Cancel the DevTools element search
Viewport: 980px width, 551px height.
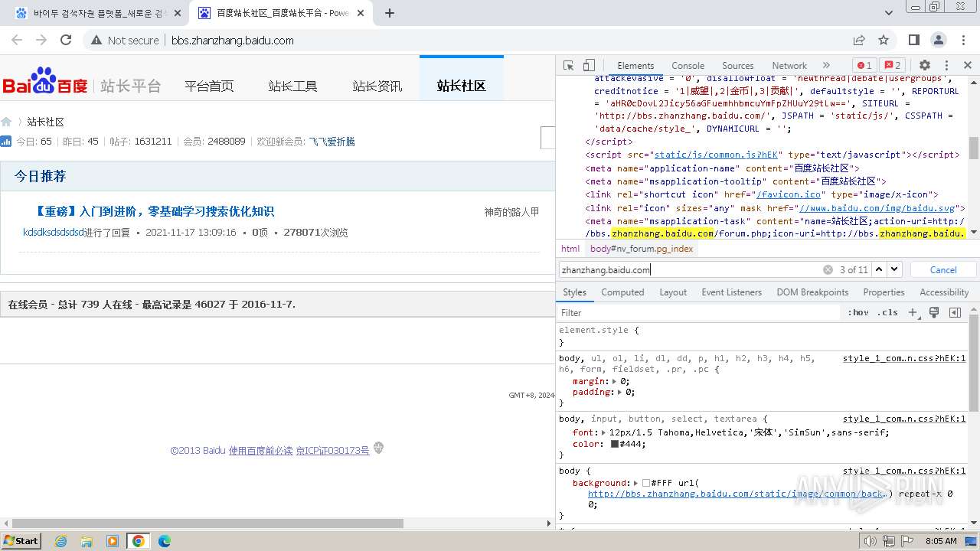pyautogui.click(x=943, y=269)
